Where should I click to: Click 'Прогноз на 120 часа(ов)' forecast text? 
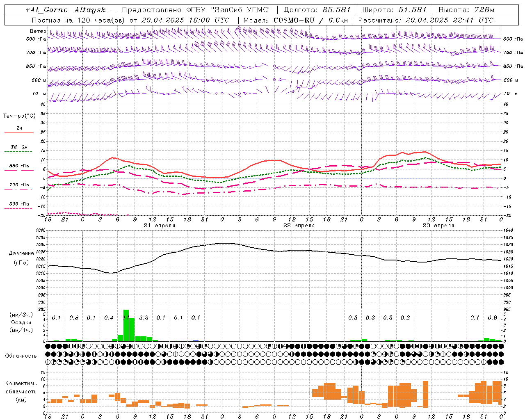(79, 20)
